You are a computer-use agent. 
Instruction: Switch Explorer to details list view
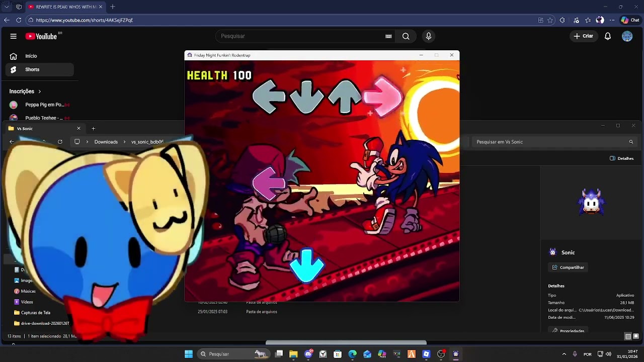click(628, 336)
